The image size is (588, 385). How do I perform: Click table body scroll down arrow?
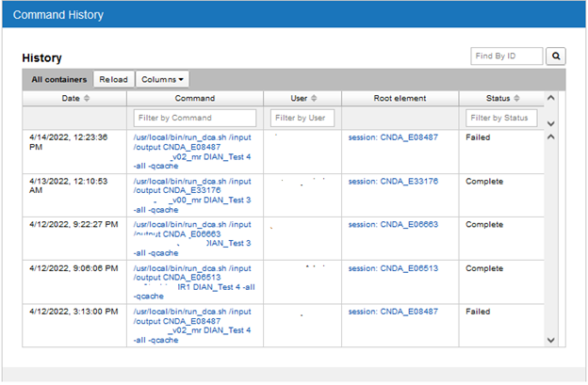[x=550, y=340]
